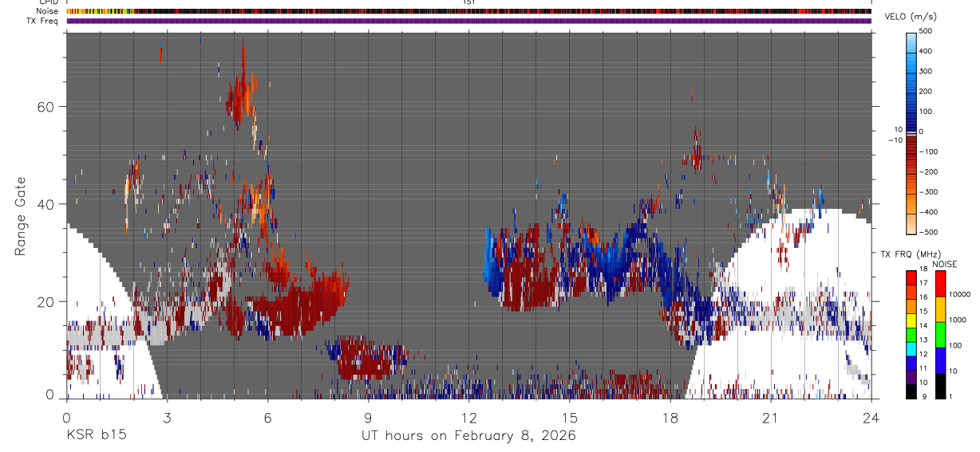Click hour 24 tick label on the time axis
The height and width of the screenshot is (452, 980).
pyautogui.click(x=871, y=418)
